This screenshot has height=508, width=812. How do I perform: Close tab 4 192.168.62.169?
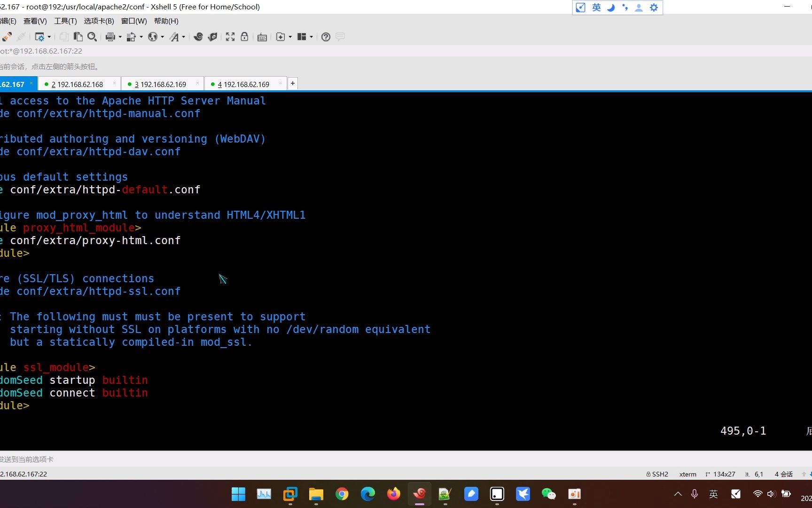pos(281,84)
